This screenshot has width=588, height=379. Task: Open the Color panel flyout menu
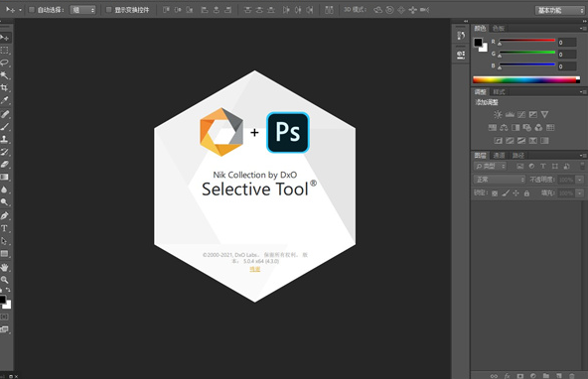click(x=583, y=28)
